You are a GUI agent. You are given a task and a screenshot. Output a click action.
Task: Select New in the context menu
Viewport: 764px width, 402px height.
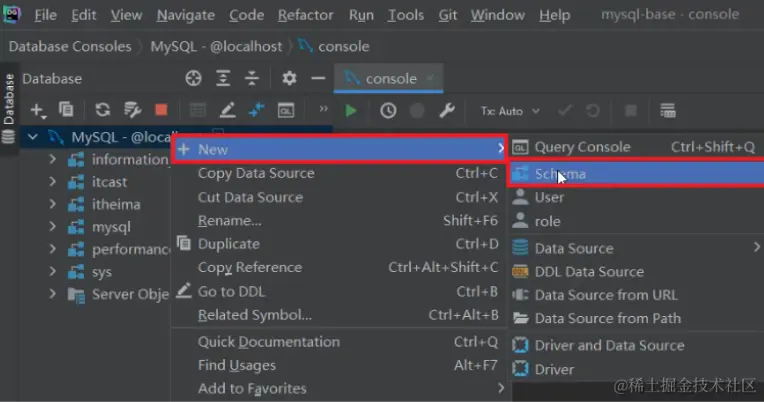(340, 149)
